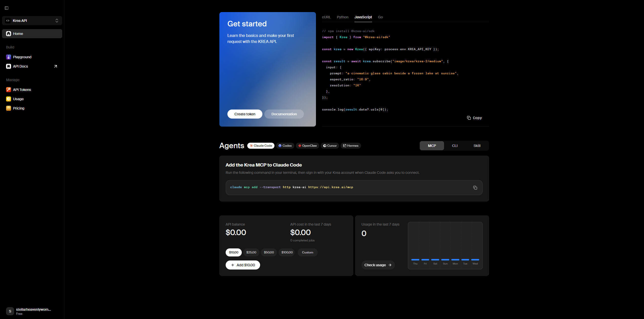Switch agent to Codex
644x319 pixels.
click(285, 146)
